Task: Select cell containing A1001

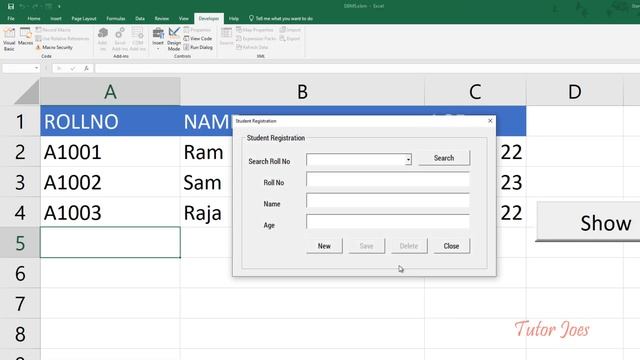Action: coord(110,152)
